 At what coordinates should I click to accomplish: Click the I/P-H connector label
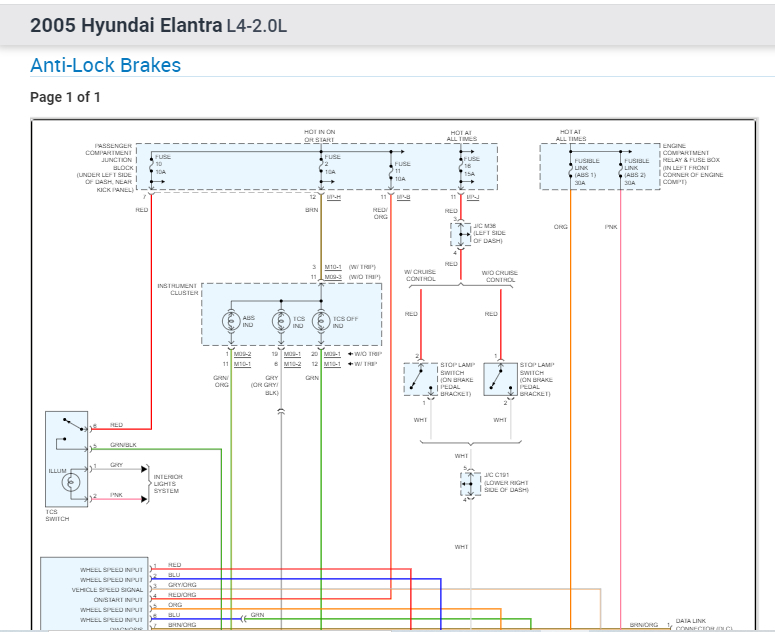(334, 197)
